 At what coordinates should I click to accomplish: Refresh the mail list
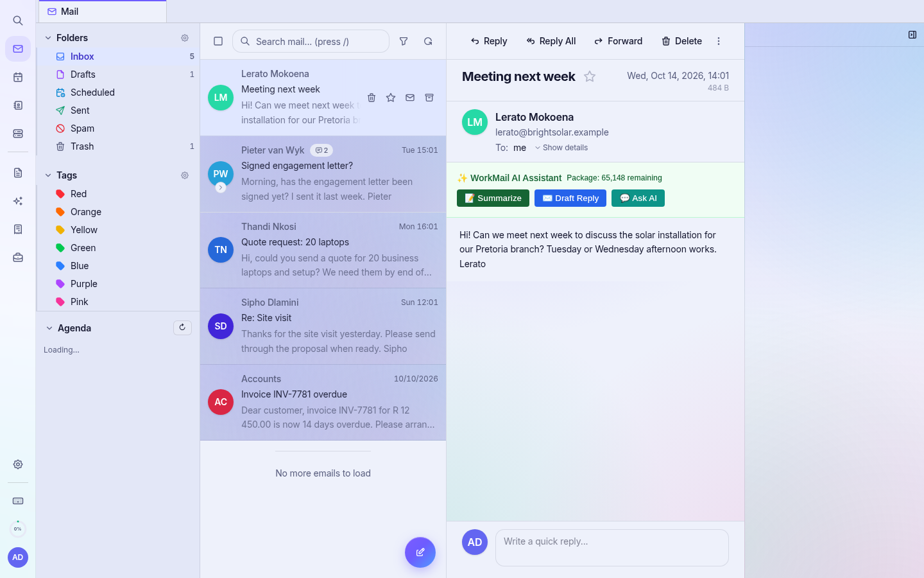pos(428,41)
